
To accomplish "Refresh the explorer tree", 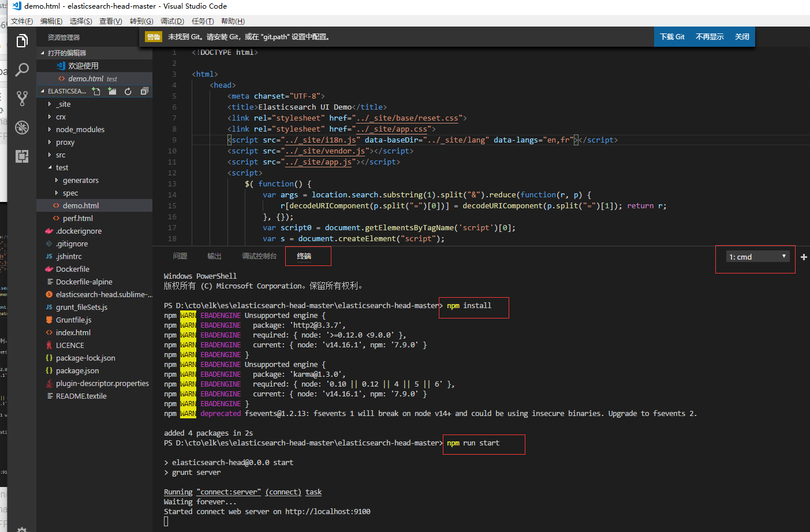I will (128, 91).
